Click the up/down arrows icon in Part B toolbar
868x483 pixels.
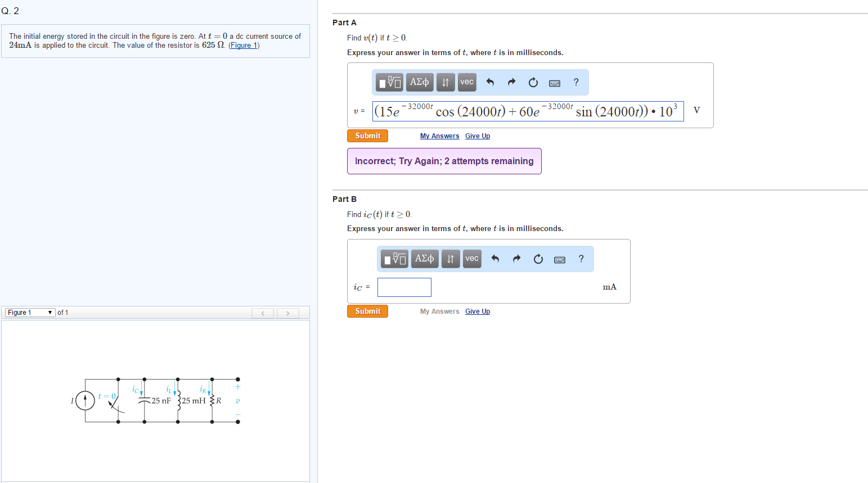[x=450, y=259]
